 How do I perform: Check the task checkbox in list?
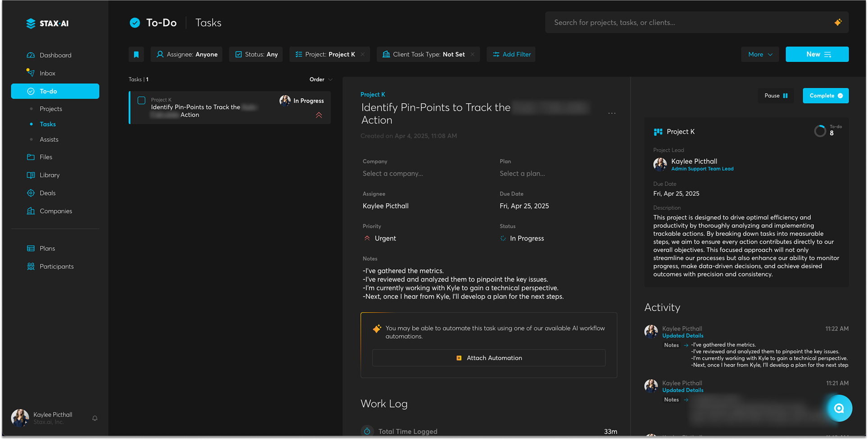point(141,100)
